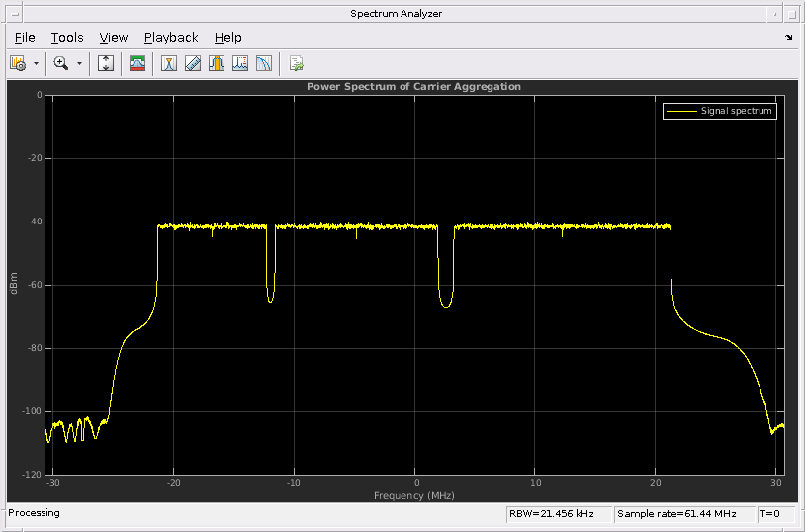Image resolution: width=805 pixels, height=532 pixels.
Task: Click the T=0 status field
Action: point(775,514)
